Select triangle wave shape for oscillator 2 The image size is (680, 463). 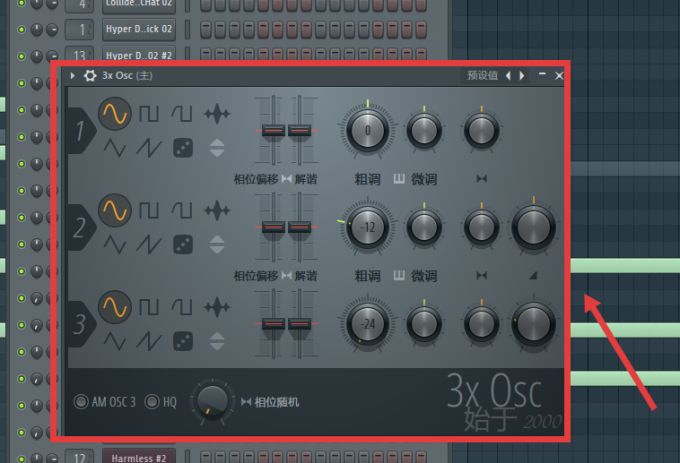[115, 245]
